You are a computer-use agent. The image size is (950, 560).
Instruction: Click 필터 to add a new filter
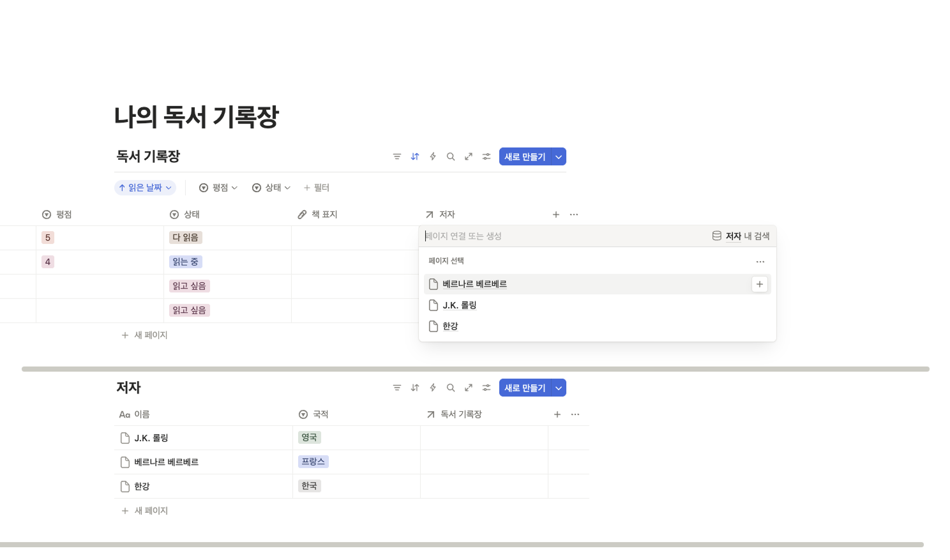[x=317, y=187]
